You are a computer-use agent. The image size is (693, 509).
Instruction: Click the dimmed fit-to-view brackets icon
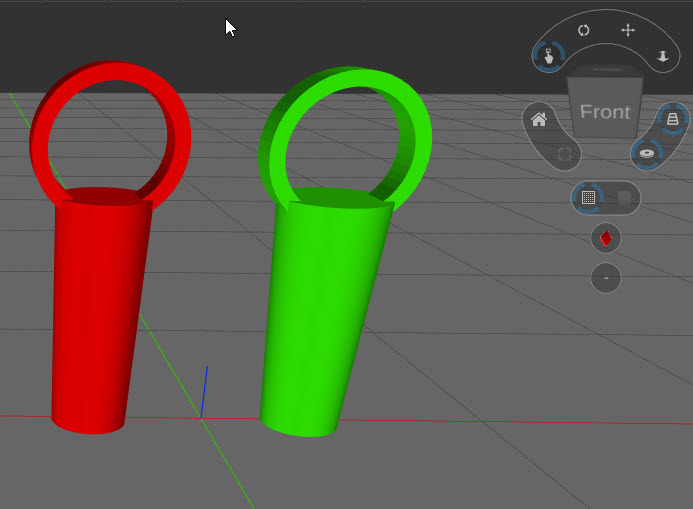565,154
